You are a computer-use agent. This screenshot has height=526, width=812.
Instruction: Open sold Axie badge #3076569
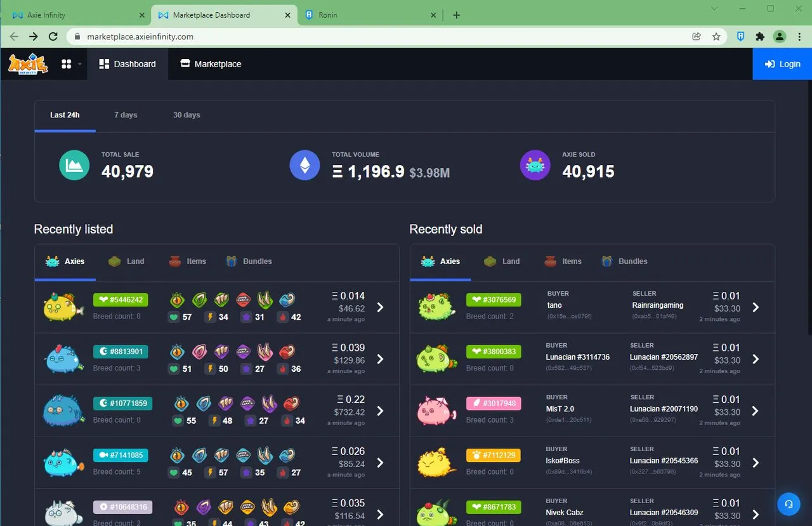point(494,299)
